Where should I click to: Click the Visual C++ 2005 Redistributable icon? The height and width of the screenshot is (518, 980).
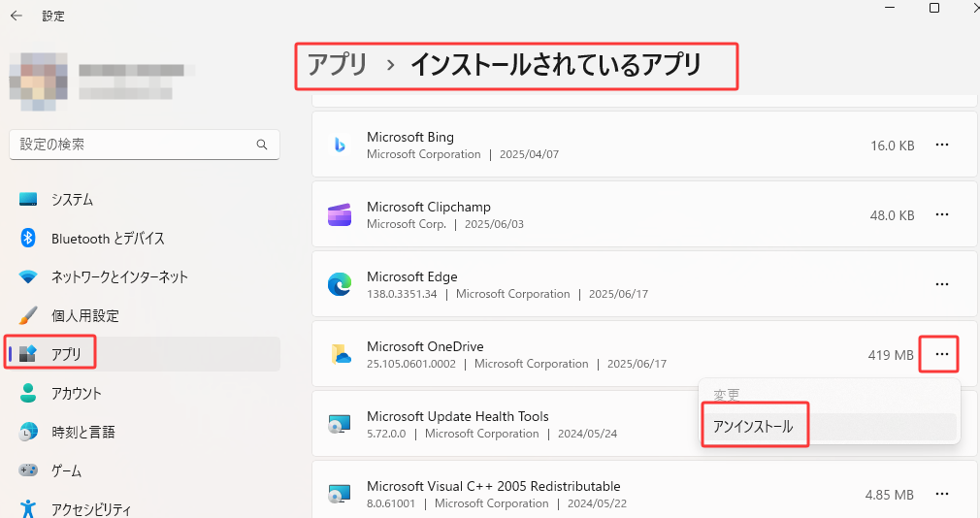[x=340, y=495]
